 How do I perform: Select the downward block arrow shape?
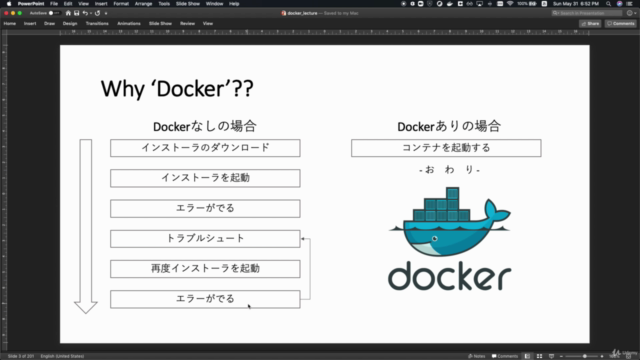pos(86,226)
